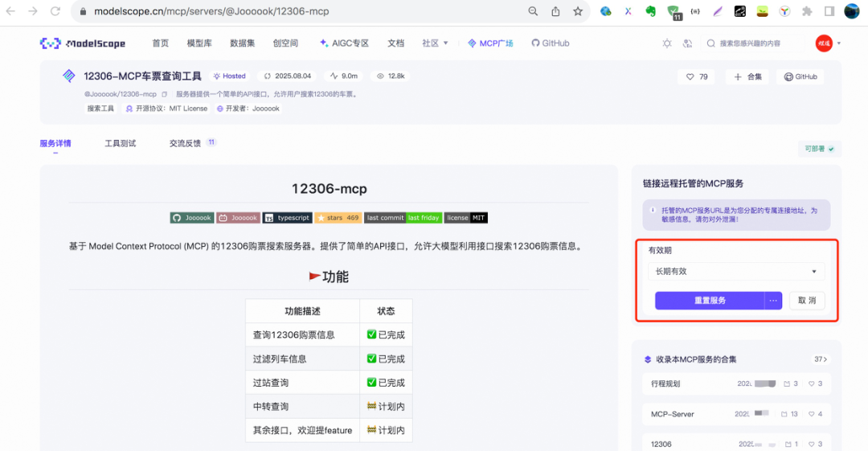Bookmark page with the star icon
868x451 pixels.
(578, 11)
